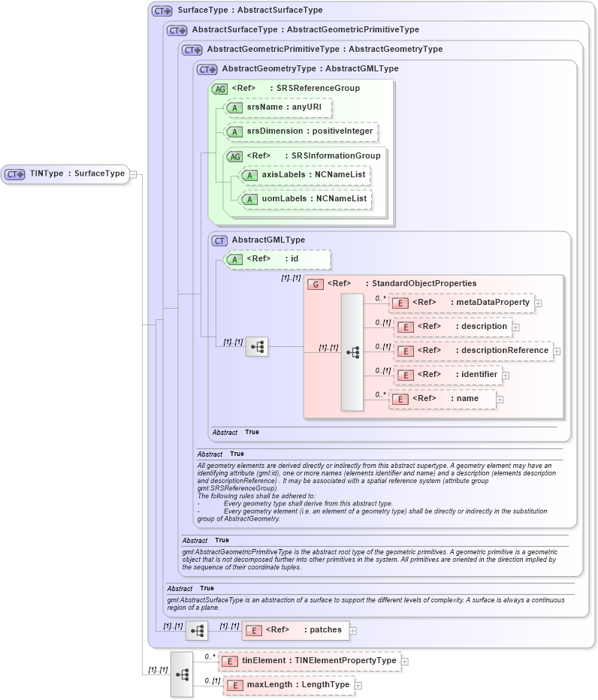The width and height of the screenshot is (598, 700).
Task: Select the tinElement : TINElementPropertyType text
Action: tap(319, 661)
